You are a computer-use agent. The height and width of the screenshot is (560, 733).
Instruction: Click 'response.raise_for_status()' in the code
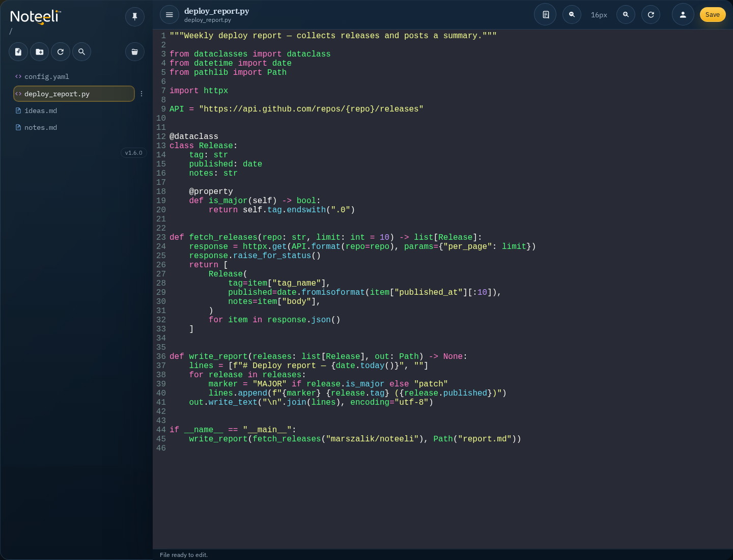[255, 256]
